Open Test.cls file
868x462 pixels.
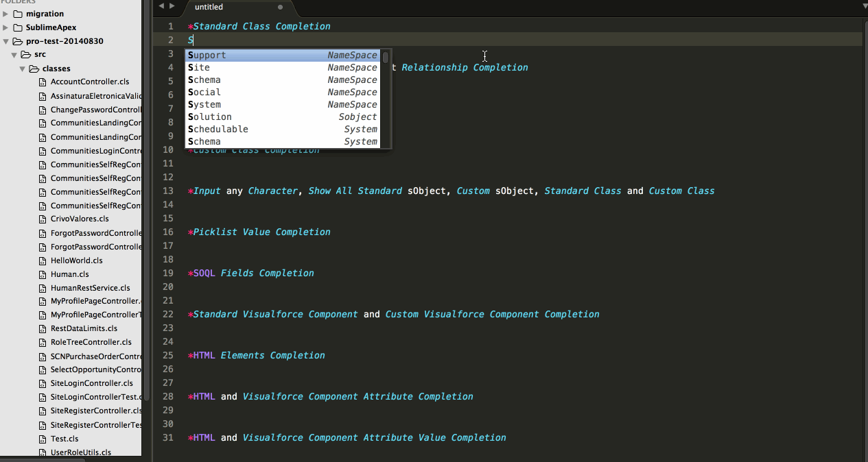tap(64, 439)
